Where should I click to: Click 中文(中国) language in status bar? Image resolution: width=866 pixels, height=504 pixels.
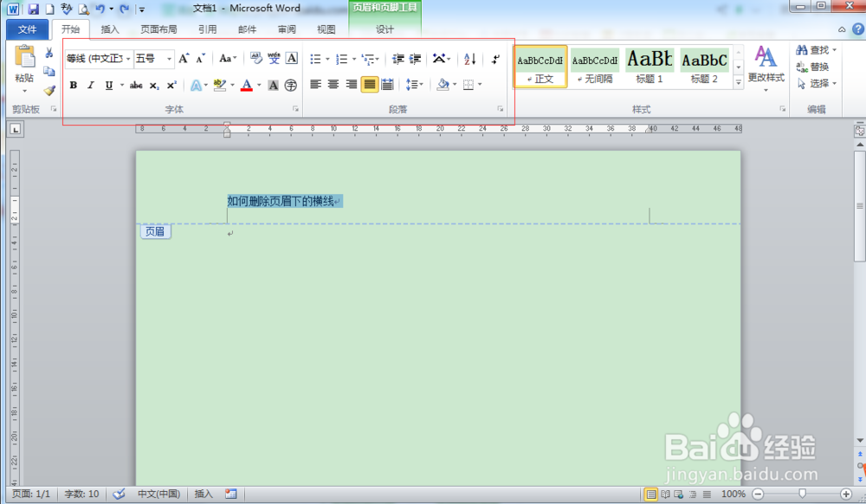158,494
